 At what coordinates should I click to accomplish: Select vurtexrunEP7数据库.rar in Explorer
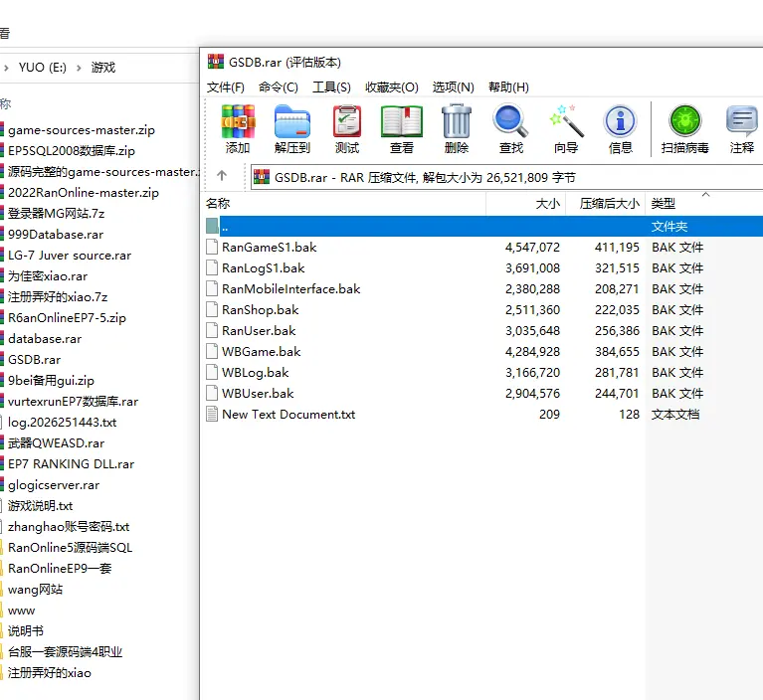73,402
